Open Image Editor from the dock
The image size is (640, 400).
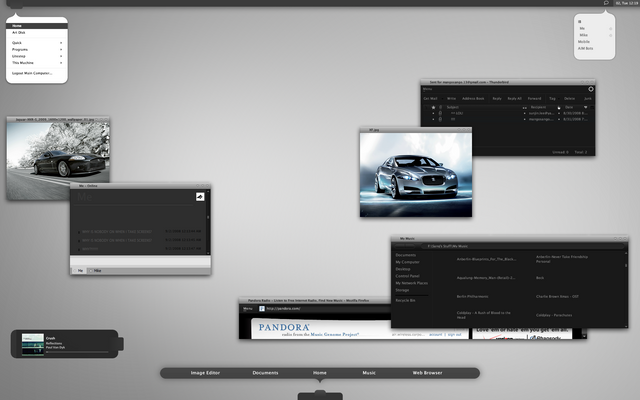pyautogui.click(x=206, y=373)
